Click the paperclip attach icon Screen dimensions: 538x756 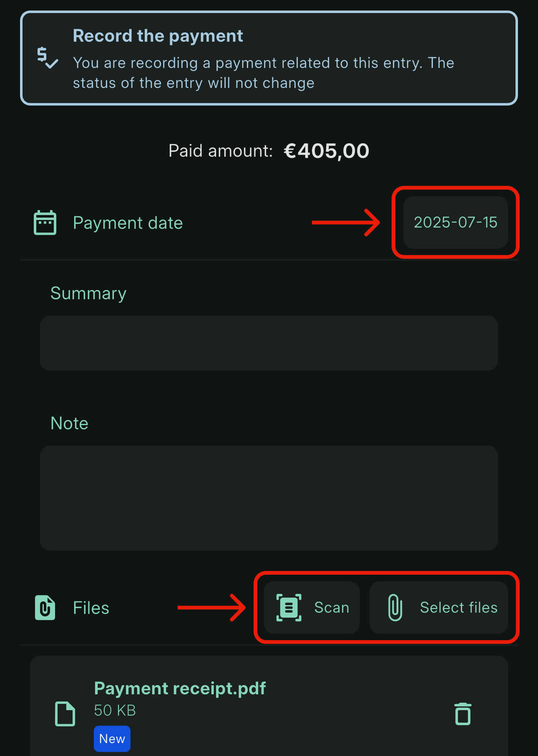tap(395, 608)
